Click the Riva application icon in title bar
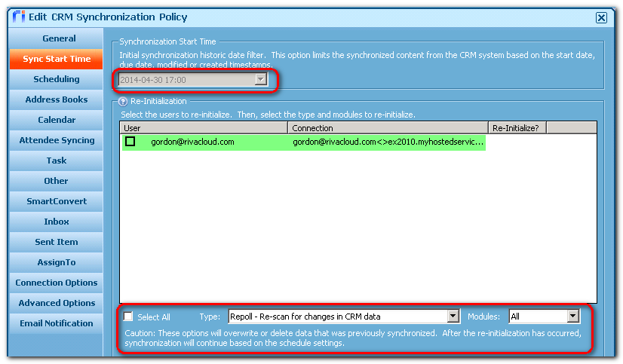623x364 pixels. tap(19, 17)
